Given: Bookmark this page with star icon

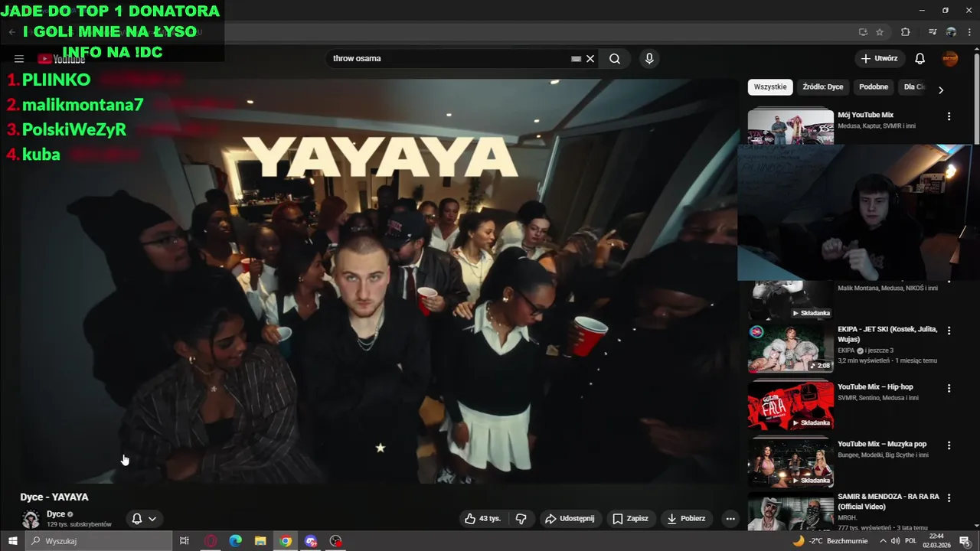Looking at the screenshot, I should click(x=880, y=32).
